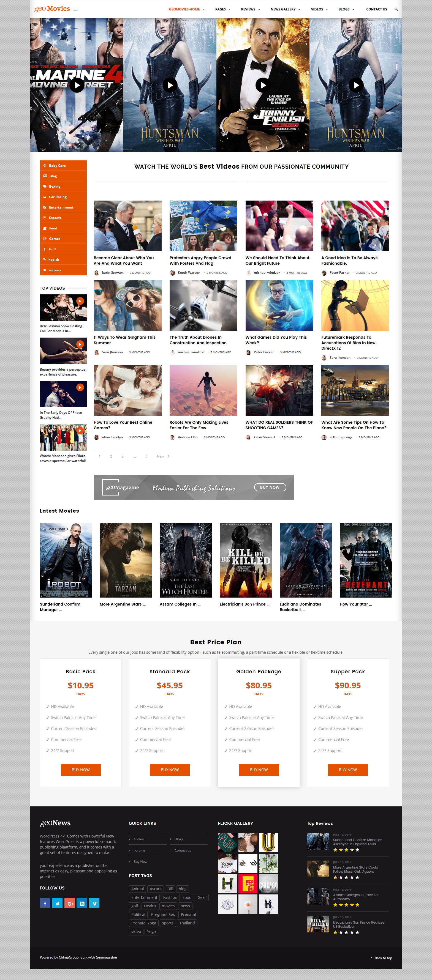Click the health category icon

tap(45, 259)
